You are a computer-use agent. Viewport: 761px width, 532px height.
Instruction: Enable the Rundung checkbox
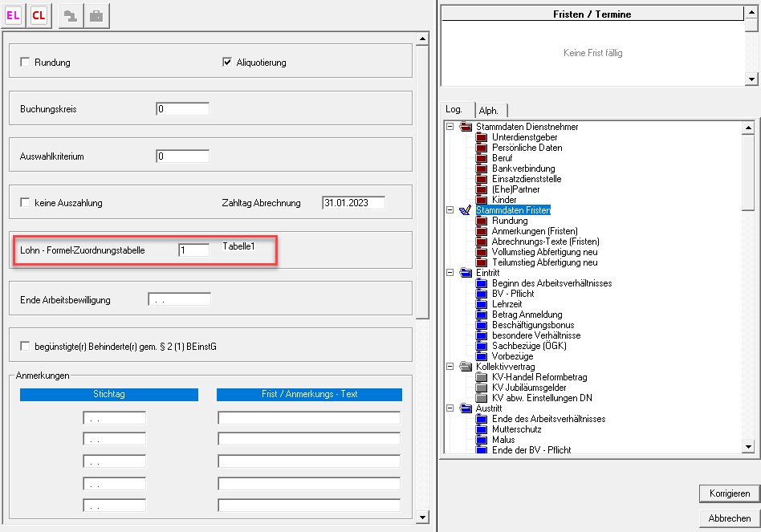25,63
